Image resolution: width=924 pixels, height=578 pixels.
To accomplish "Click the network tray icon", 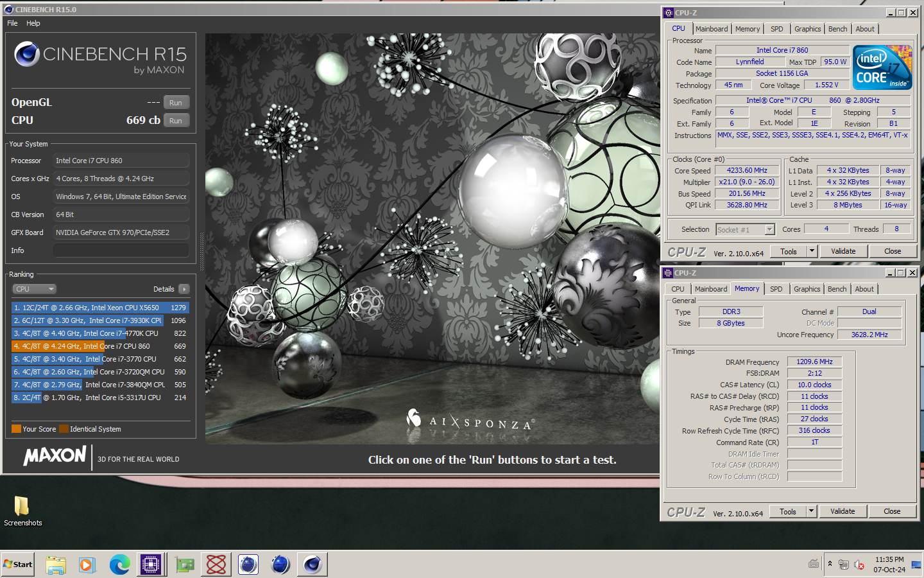I will 844,565.
